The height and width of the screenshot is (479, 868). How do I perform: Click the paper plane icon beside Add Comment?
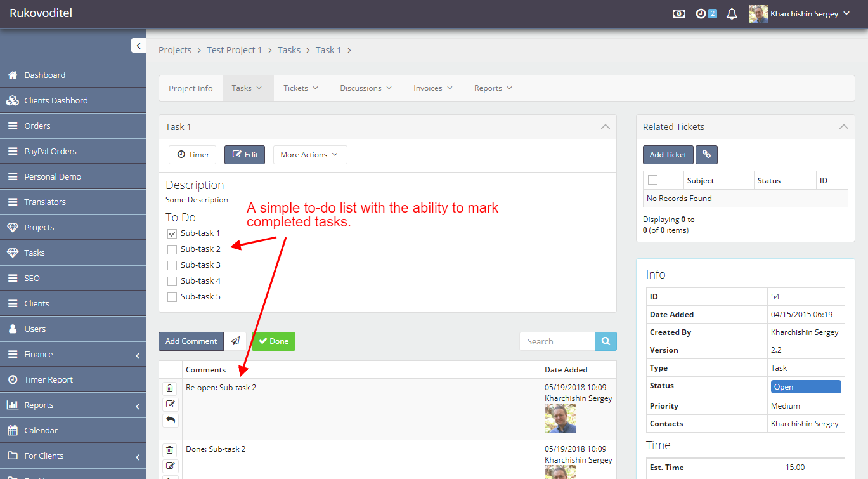(235, 341)
